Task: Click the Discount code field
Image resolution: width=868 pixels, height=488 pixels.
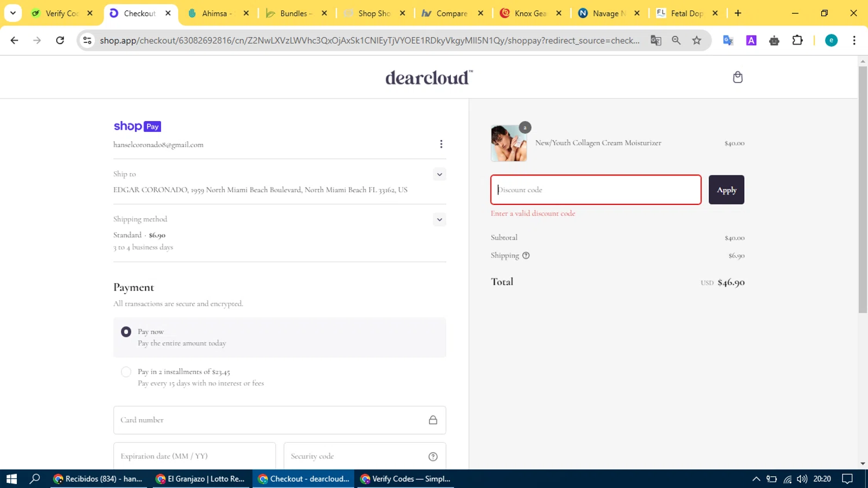Action: (595, 190)
